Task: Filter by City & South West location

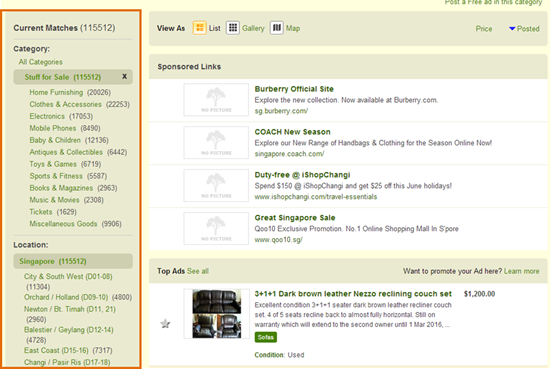Action: [x=68, y=276]
